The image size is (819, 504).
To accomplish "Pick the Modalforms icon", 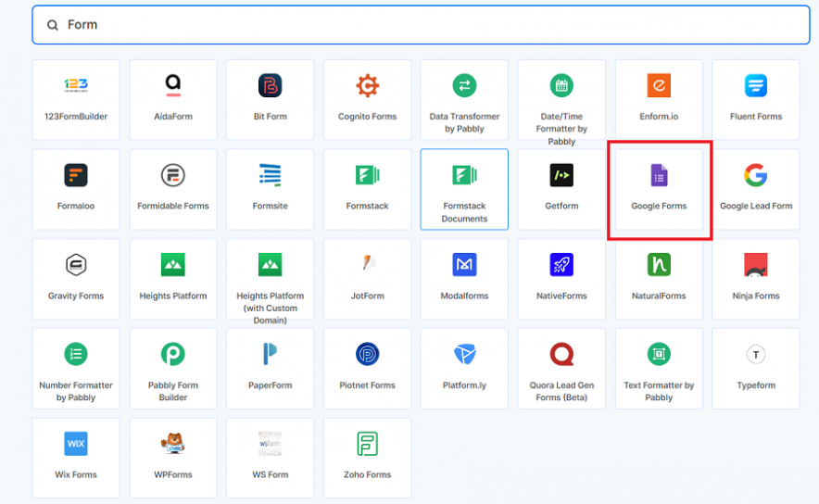I will pos(464,265).
